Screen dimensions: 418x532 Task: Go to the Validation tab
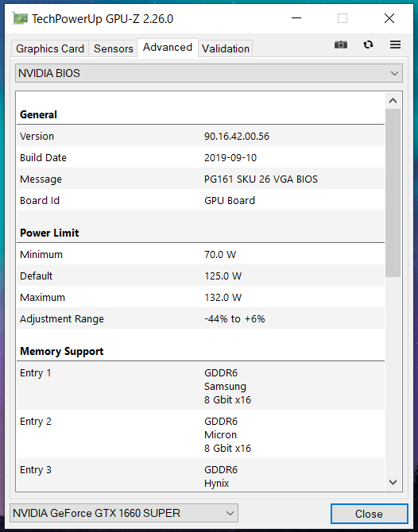[226, 48]
